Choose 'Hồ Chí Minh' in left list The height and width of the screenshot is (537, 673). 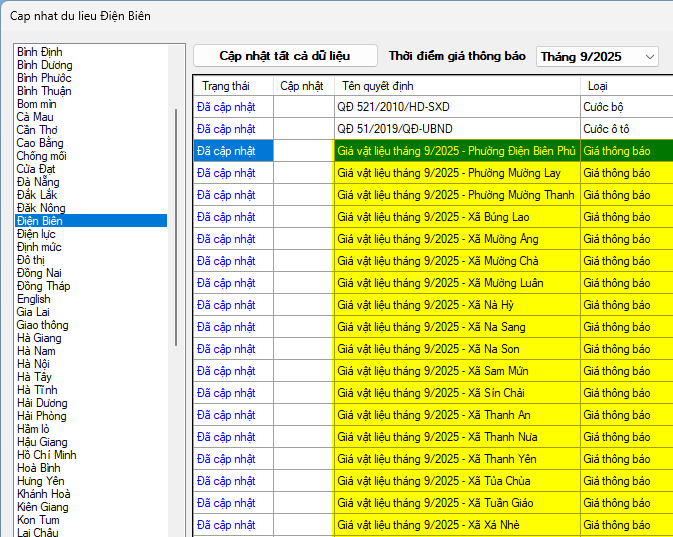point(45,455)
